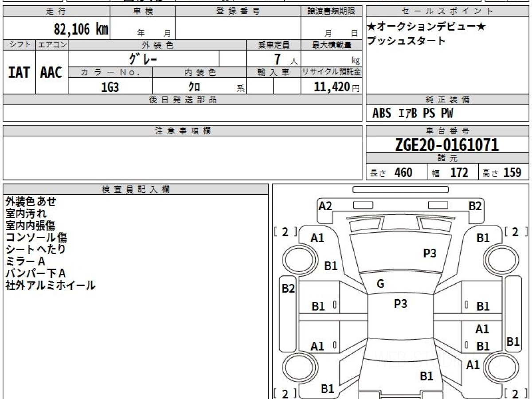
Task: Click the exterior color value グレー
Action: [143, 59]
